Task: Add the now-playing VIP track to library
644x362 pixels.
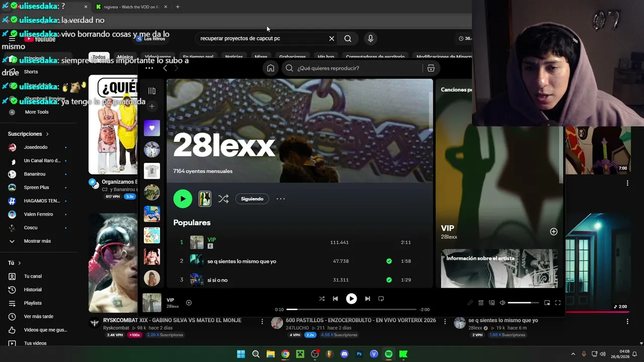Action: tap(189, 303)
